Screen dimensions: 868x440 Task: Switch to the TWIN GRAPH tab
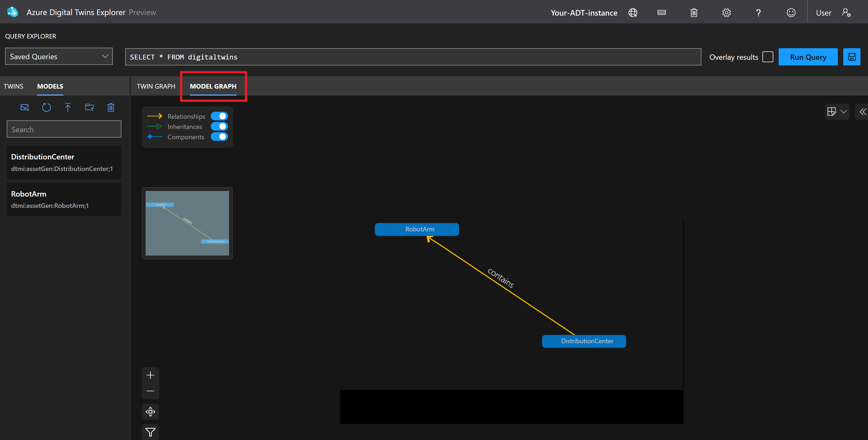point(156,86)
